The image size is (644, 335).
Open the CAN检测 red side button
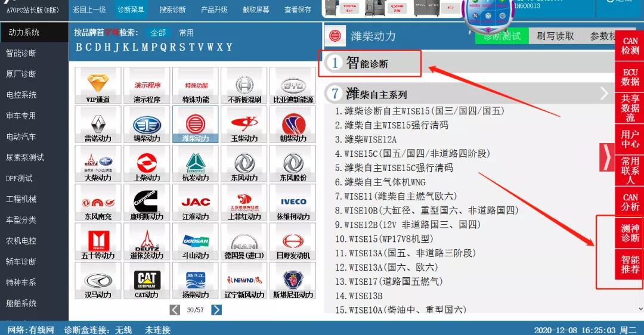tap(630, 45)
